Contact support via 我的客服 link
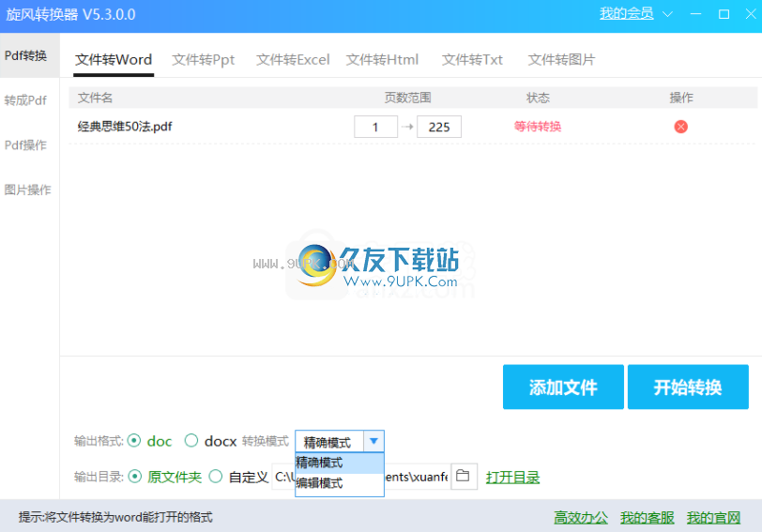 click(x=648, y=517)
